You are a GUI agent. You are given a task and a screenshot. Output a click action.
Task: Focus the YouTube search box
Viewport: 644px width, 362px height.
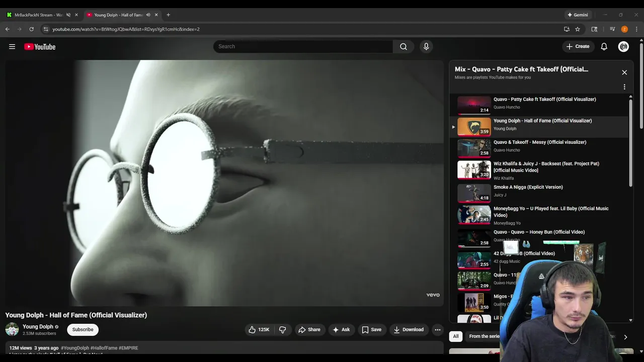303,46
